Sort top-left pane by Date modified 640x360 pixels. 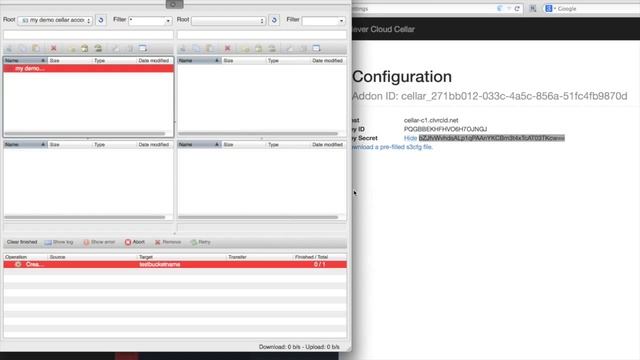pos(155,60)
